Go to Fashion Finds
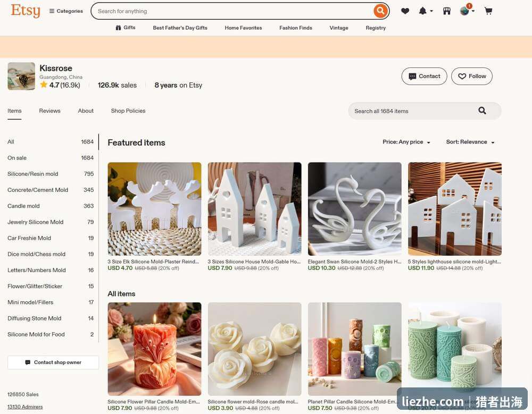 click(295, 28)
